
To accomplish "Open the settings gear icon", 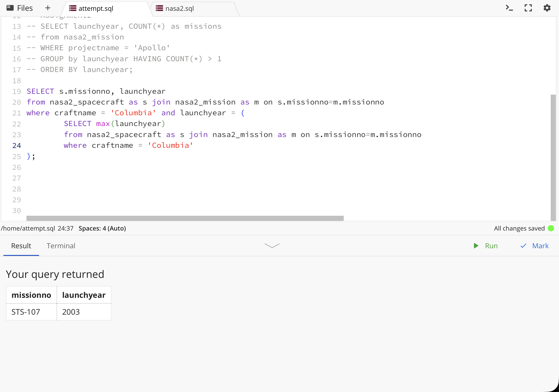I will pyautogui.click(x=547, y=8).
